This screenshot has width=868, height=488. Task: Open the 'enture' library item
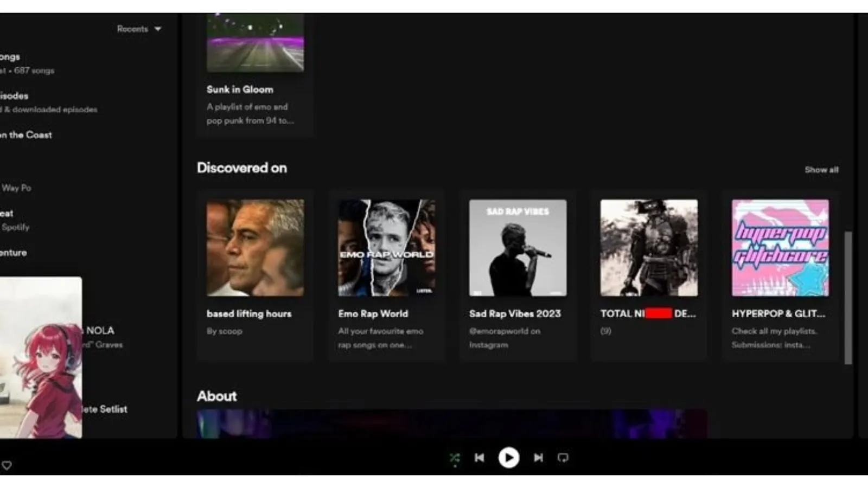(x=13, y=253)
